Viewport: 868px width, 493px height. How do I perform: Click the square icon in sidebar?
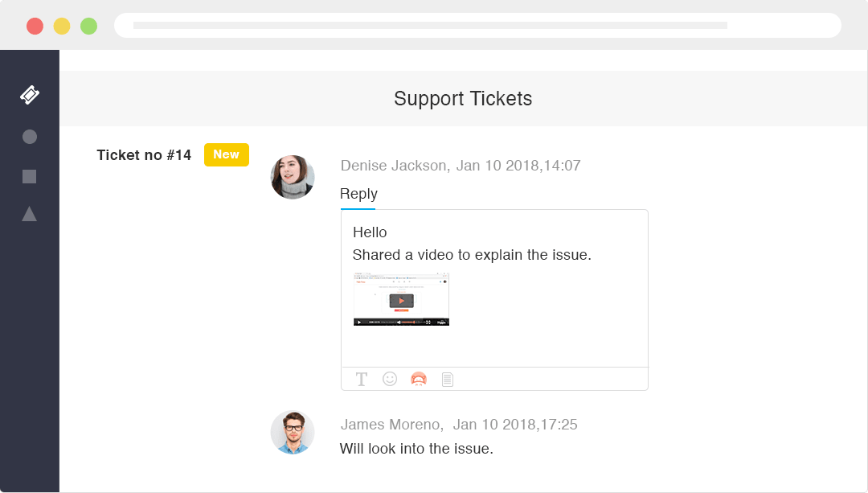pos(30,176)
